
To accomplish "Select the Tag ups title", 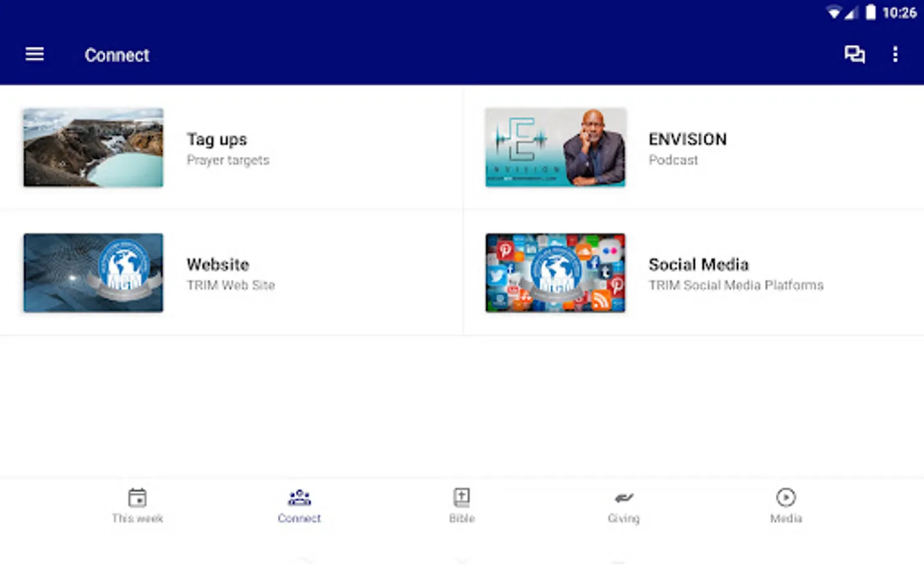I will (x=217, y=139).
